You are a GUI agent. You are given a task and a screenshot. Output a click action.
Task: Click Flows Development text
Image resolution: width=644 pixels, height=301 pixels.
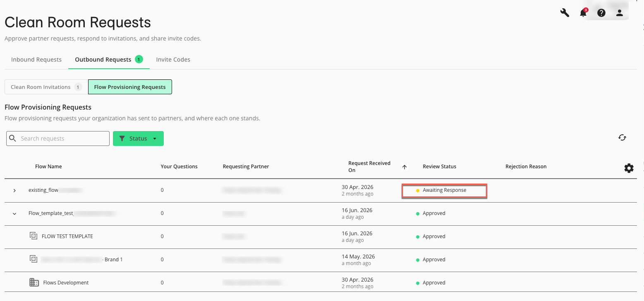point(66,283)
